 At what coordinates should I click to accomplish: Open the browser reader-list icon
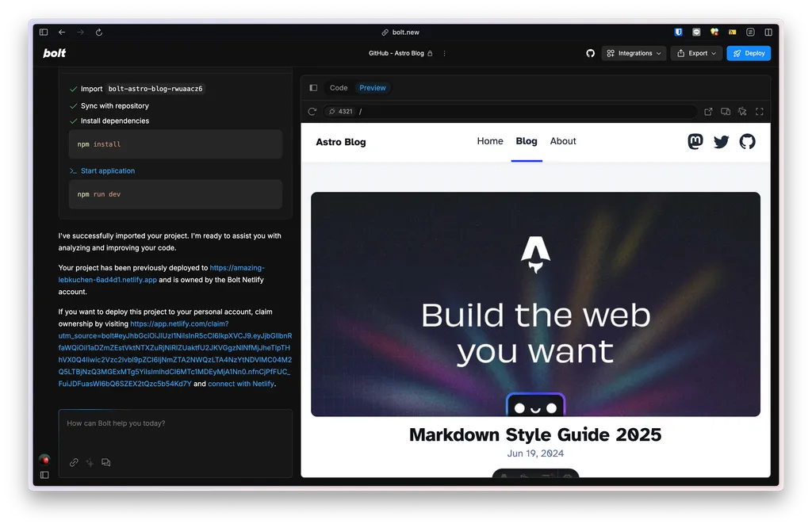pyautogui.click(x=750, y=32)
